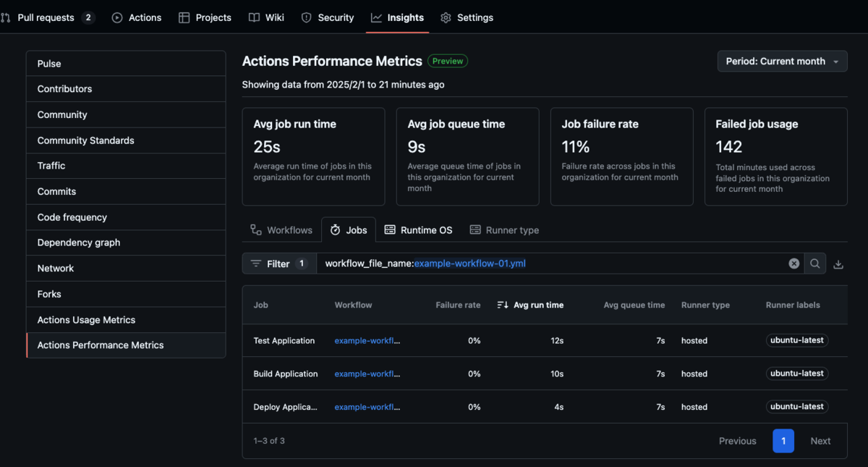Select Contributors in the sidebar
868x467 pixels.
[x=126, y=89]
